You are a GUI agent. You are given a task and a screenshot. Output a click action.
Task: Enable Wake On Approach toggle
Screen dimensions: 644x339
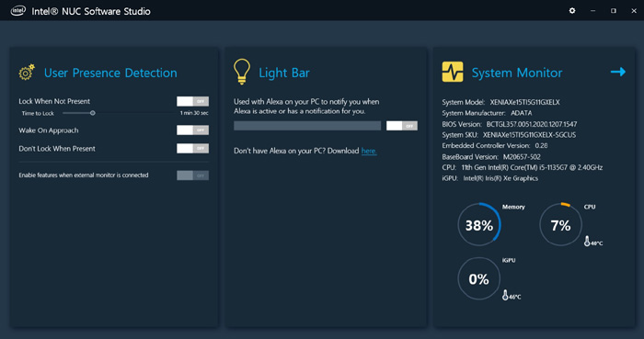coord(192,130)
